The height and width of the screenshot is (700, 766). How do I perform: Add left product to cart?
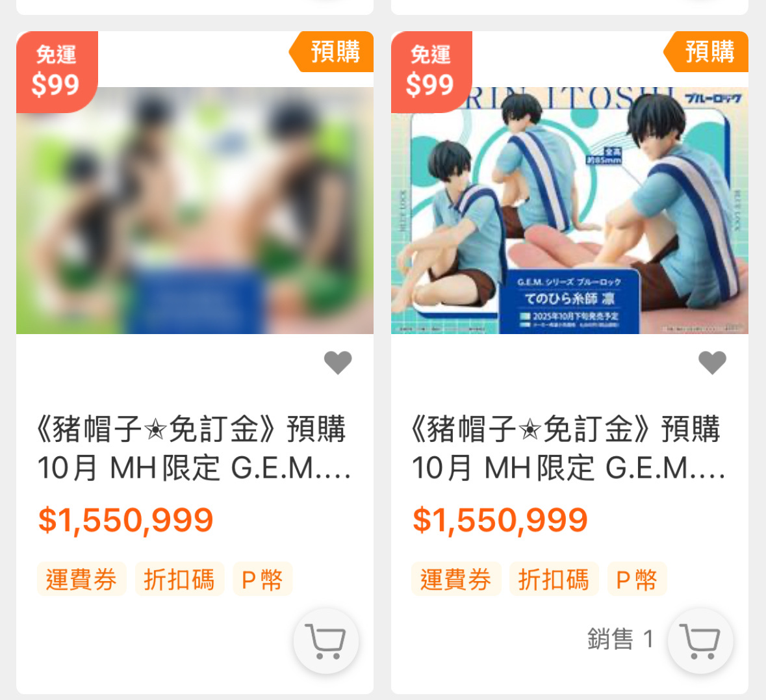point(326,641)
